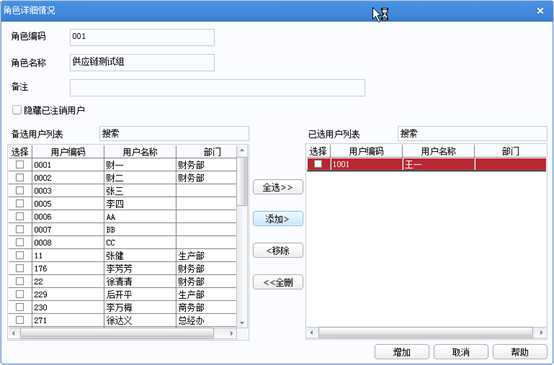Click left arrow of candidate list horizontal scrollbar
The height and width of the screenshot is (365, 554).
pyautogui.click(x=14, y=333)
